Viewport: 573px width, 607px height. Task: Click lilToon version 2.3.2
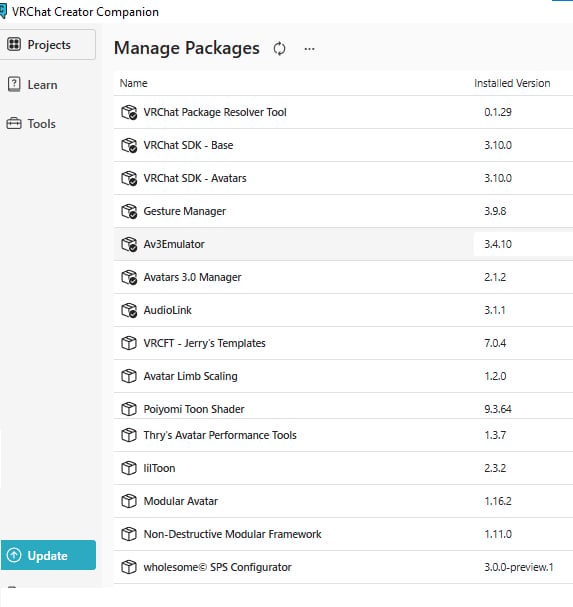495,468
